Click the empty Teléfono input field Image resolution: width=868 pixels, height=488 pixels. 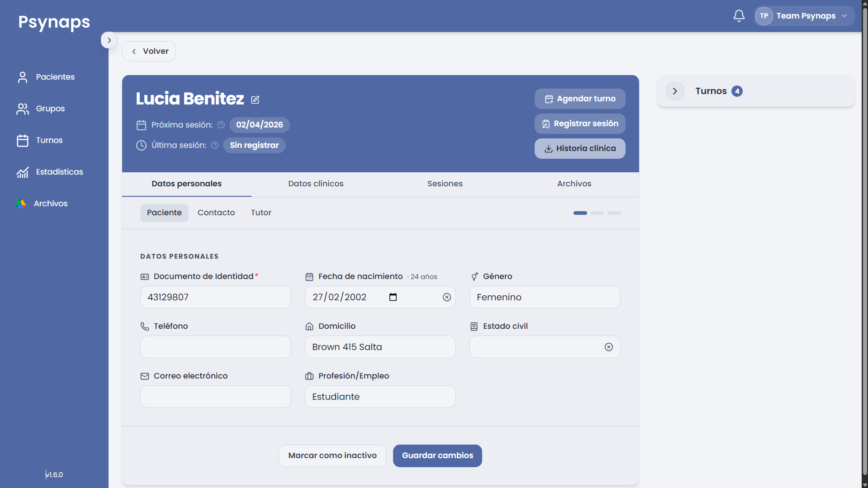tap(215, 347)
